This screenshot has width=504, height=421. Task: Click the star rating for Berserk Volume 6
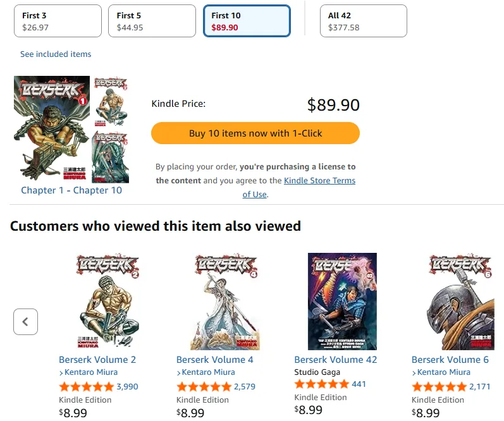click(x=439, y=387)
